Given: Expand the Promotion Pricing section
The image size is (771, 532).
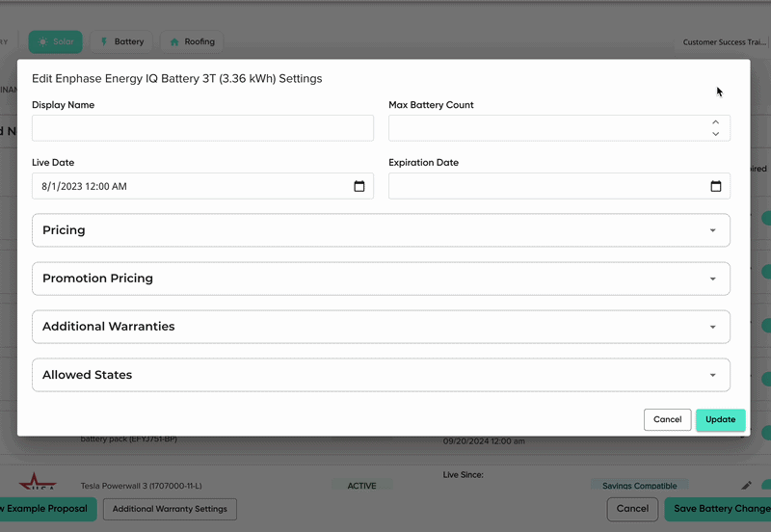Looking at the screenshot, I should coord(381,279).
